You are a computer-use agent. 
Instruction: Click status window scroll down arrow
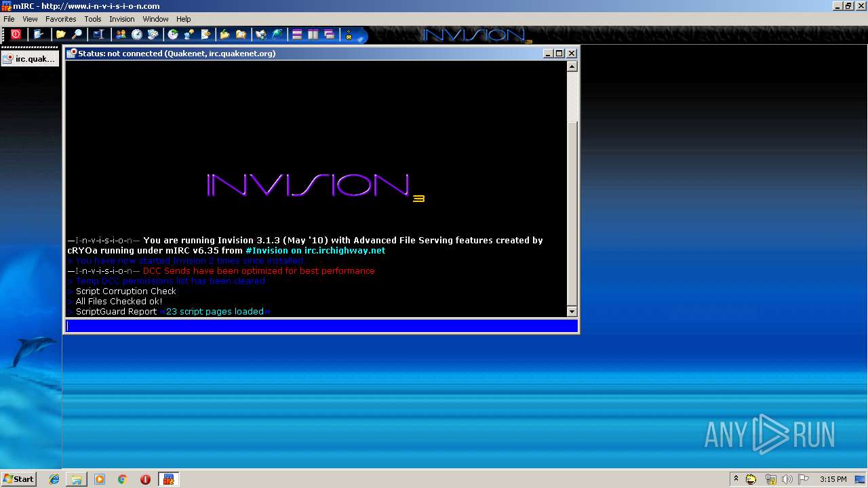[572, 311]
